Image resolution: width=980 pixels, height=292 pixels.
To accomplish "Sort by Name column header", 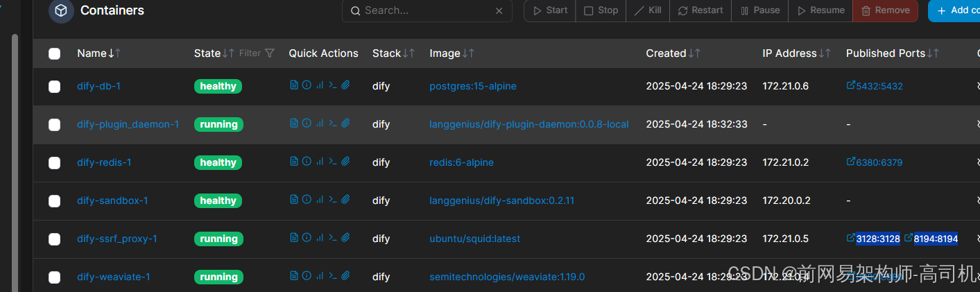I will pos(99,53).
